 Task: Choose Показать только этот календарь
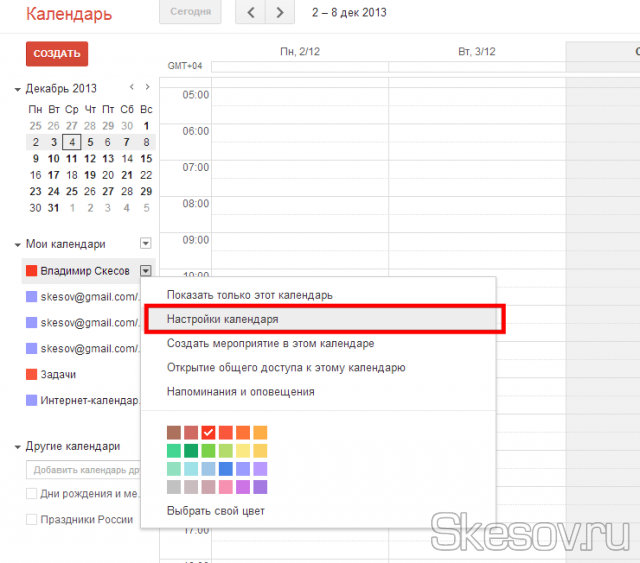point(249,295)
